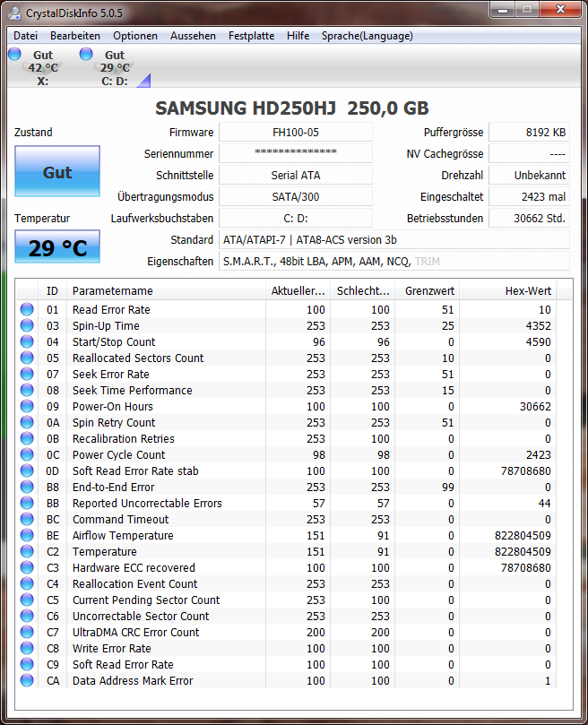Click the Drehzahl value Unbekannt
The image size is (588, 725).
tap(529, 176)
